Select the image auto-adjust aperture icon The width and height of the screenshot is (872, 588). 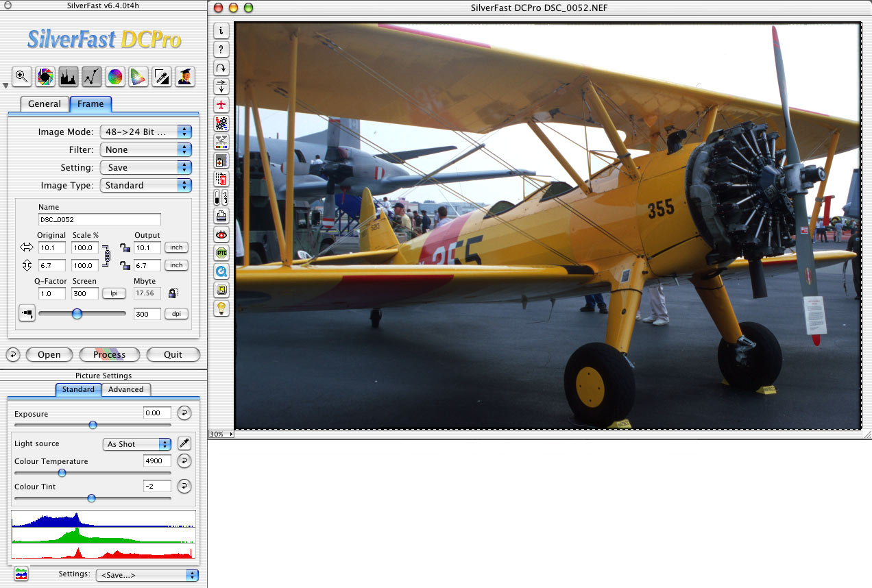click(x=45, y=77)
